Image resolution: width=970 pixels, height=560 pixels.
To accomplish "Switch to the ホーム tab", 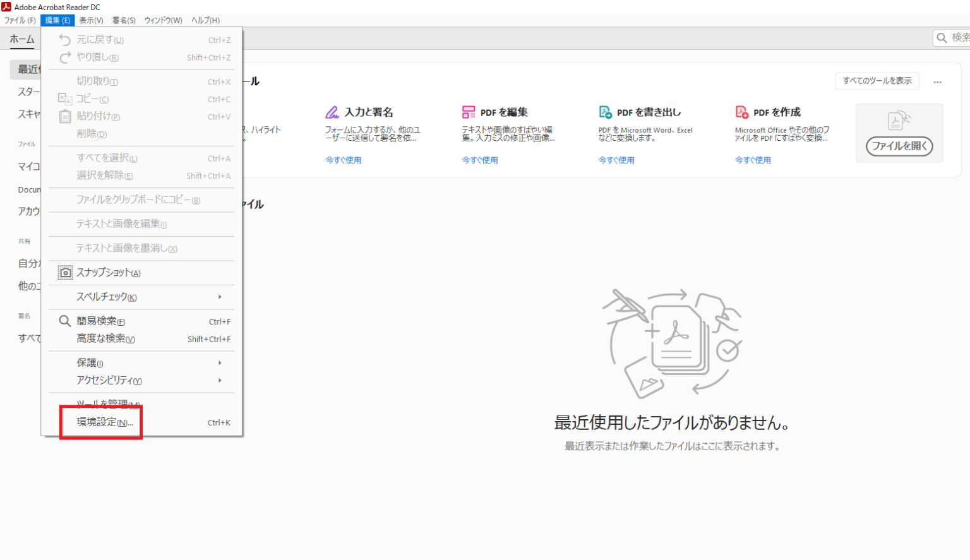I will [x=22, y=39].
